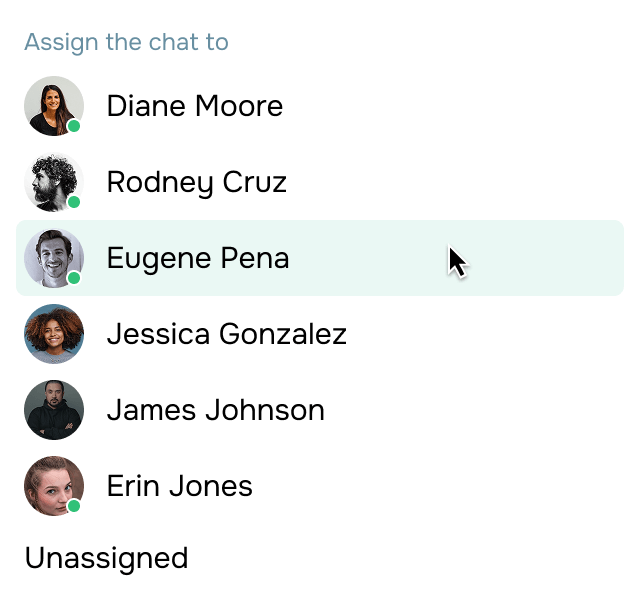Click Erin Jones's green online status dot
This screenshot has width=632, height=600.
point(74,506)
